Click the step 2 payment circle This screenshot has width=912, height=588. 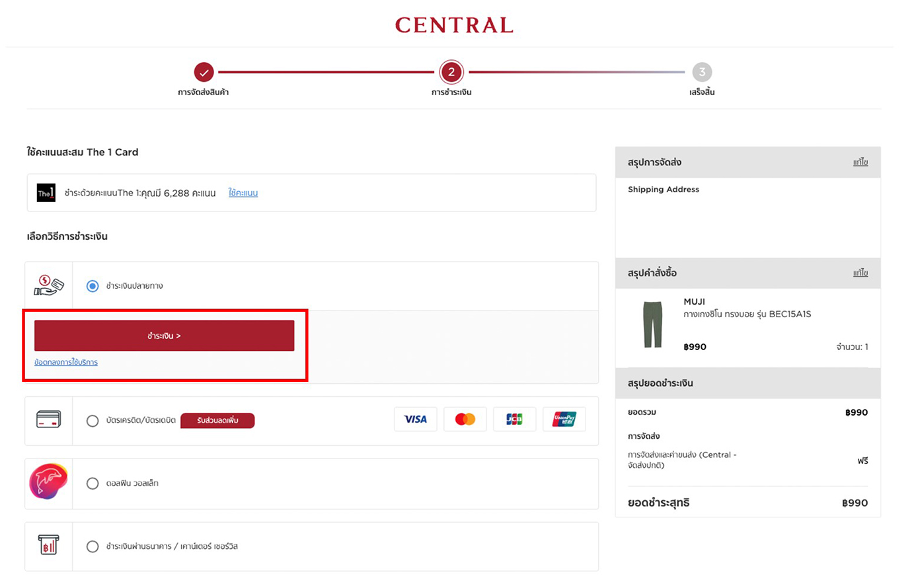pos(451,72)
